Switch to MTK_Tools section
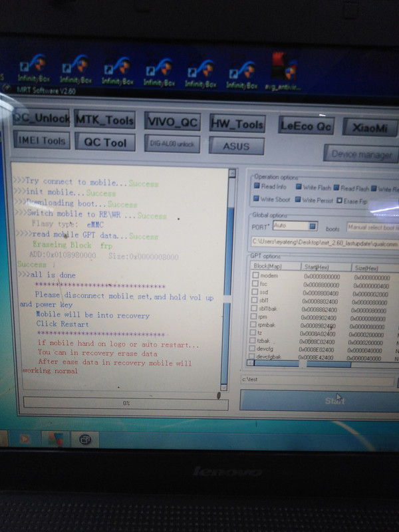This screenshot has width=399, height=532. pyautogui.click(x=105, y=120)
